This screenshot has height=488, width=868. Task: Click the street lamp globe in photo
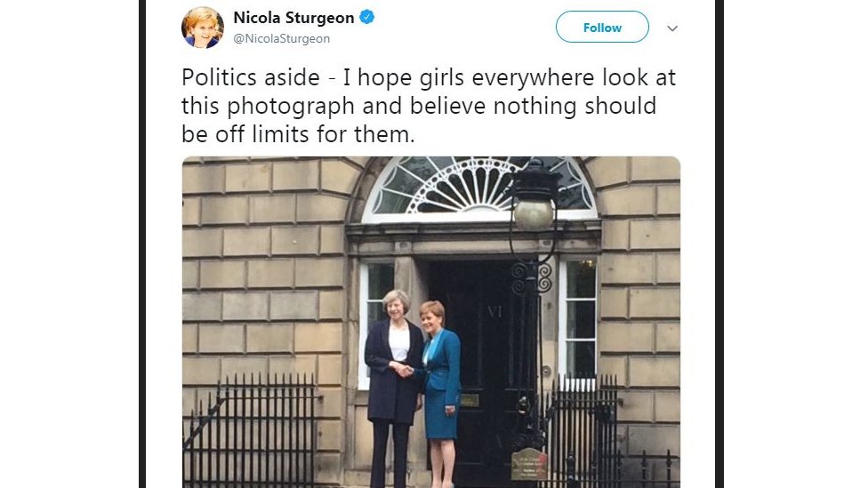click(x=534, y=214)
